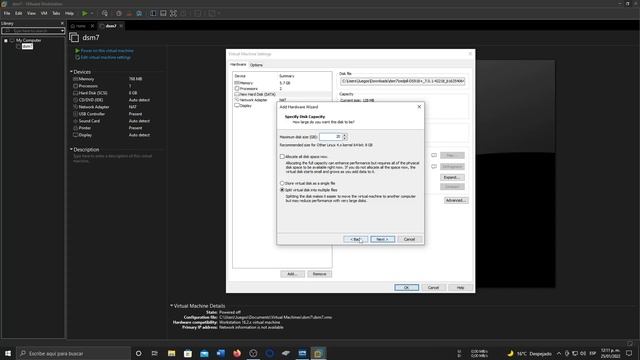The image size is (640, 360).
Task: Collapse the Devices section
Action: pyautogui.click(x=71, y=72)
